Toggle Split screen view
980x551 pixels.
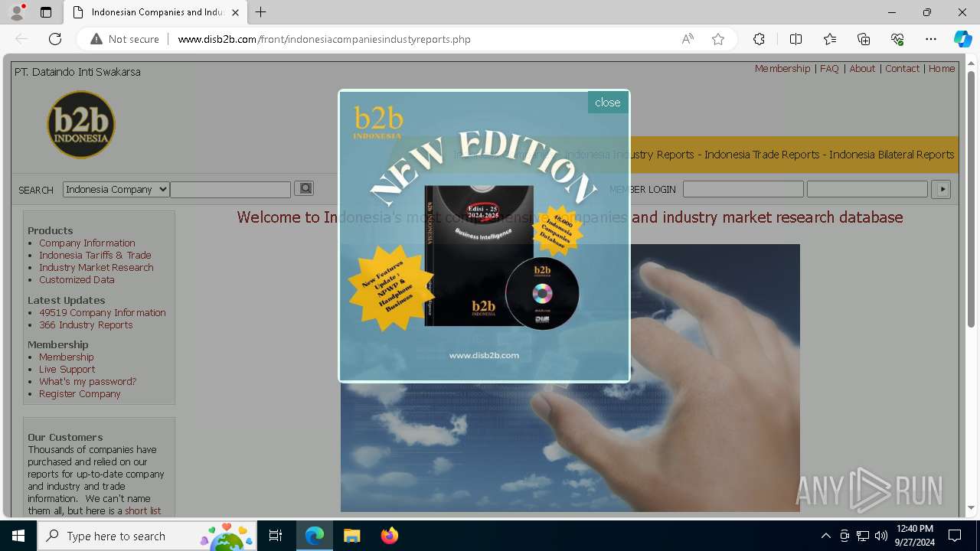[795, 39]
